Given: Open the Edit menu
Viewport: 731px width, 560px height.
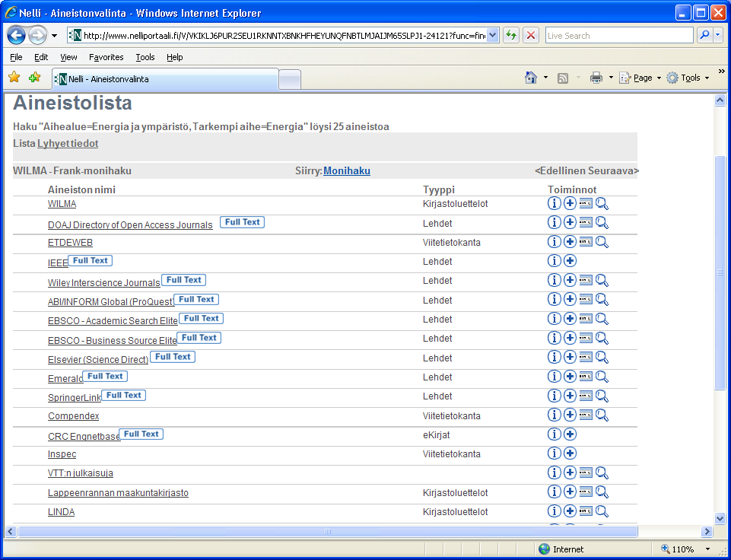Looking at the screenshot, I should [x=41, y=57].
